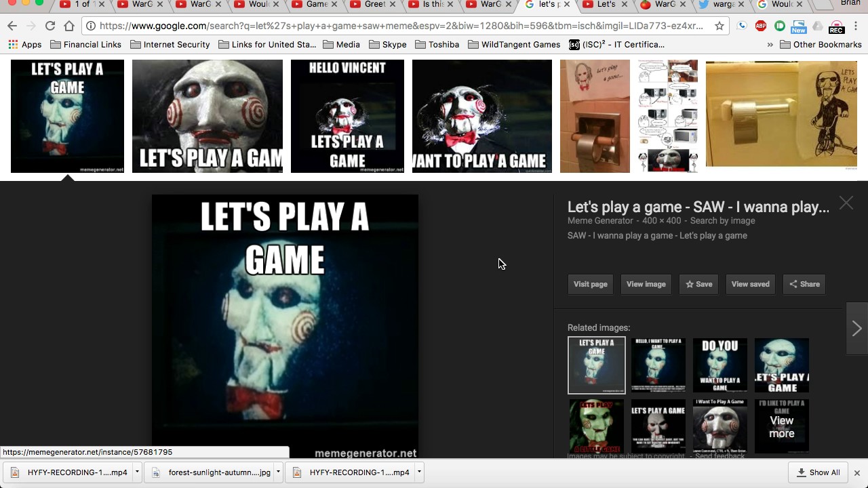
Task: Select the 'HELLO VINCENT' meme thumbnail
Action: tap(347, 116)
